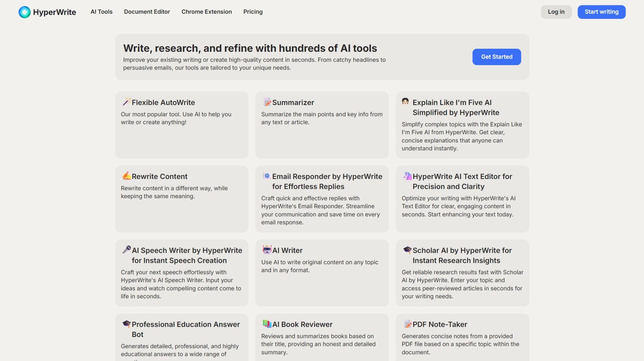Viewport: 644px width, 361px height.
Task: Click the child face icon for Explain Like I'm Five
Action: point(405,101)
